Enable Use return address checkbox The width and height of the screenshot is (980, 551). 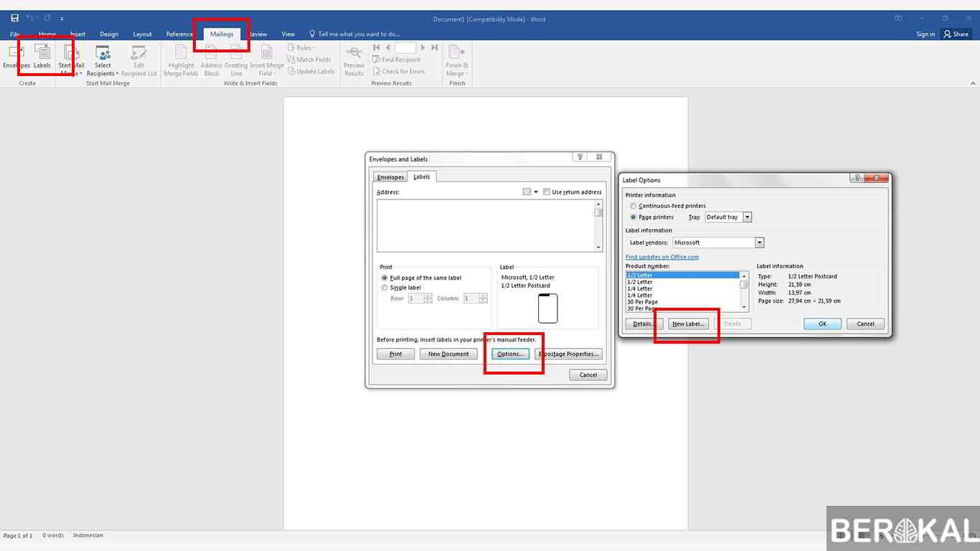pos(547,192)
